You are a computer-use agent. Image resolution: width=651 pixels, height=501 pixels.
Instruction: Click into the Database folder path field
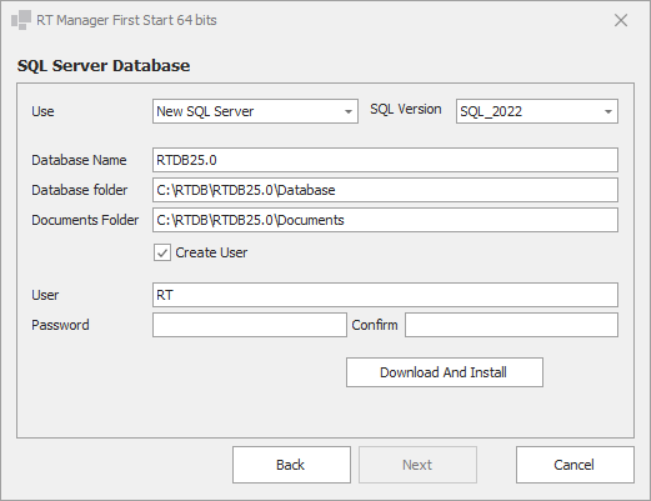pos(385,190)
